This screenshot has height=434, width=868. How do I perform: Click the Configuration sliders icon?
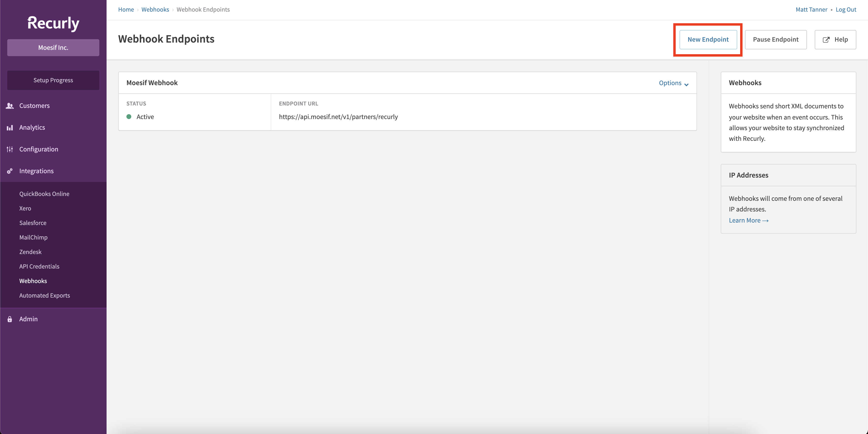(x=10, y=149)
